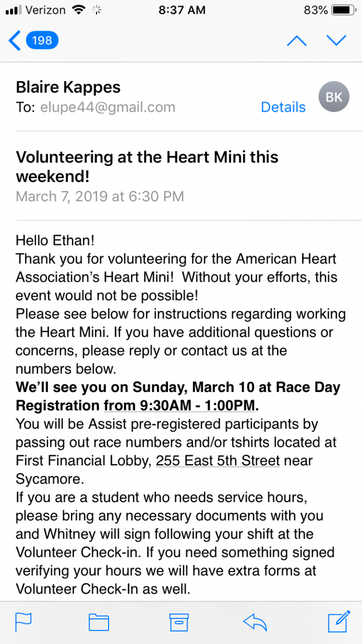Open Details for the message header
This screenshot has height=644, width=362.
click(x=283, y=107)
